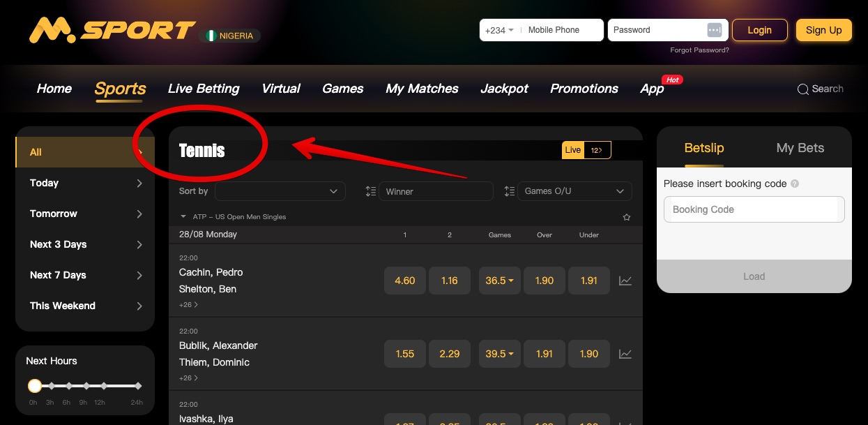868x425 pixels.
Task: Open the 36.5 games line dropdown
Action: (x=500, y=281)
